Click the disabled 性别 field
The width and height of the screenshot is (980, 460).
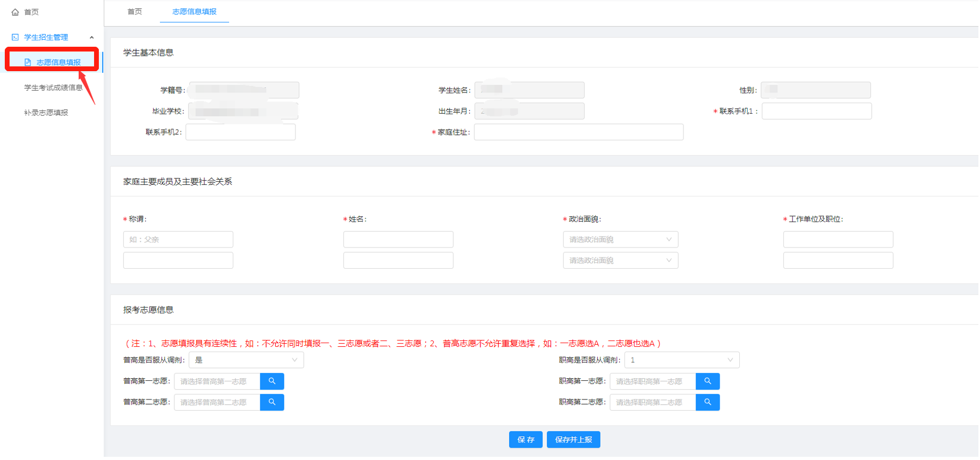click(x=816, y=90)
